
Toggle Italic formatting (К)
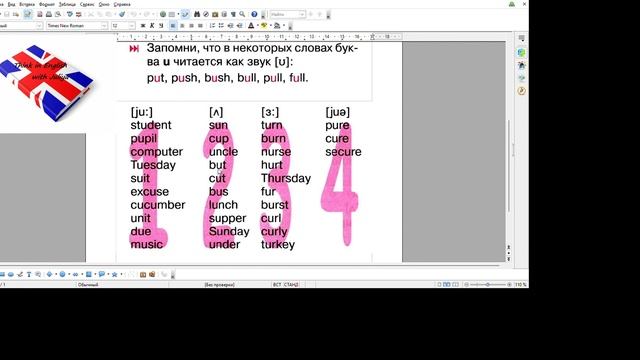coord(152,25)
